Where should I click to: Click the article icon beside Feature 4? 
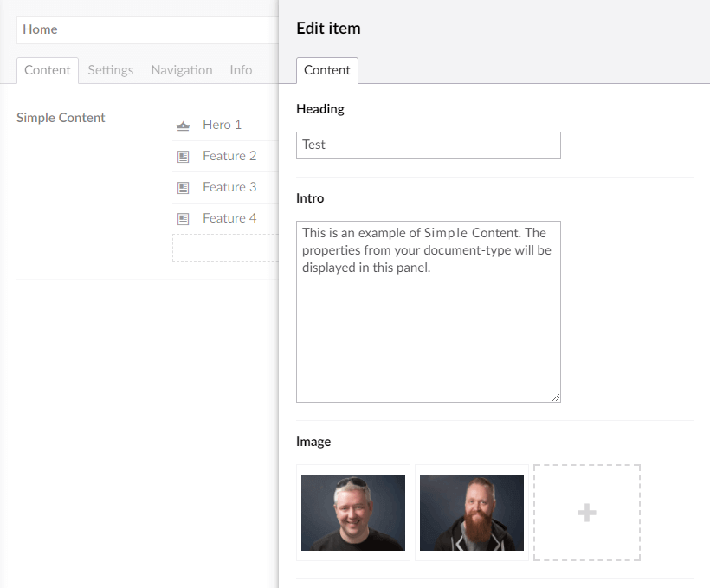tap(183, 219)
